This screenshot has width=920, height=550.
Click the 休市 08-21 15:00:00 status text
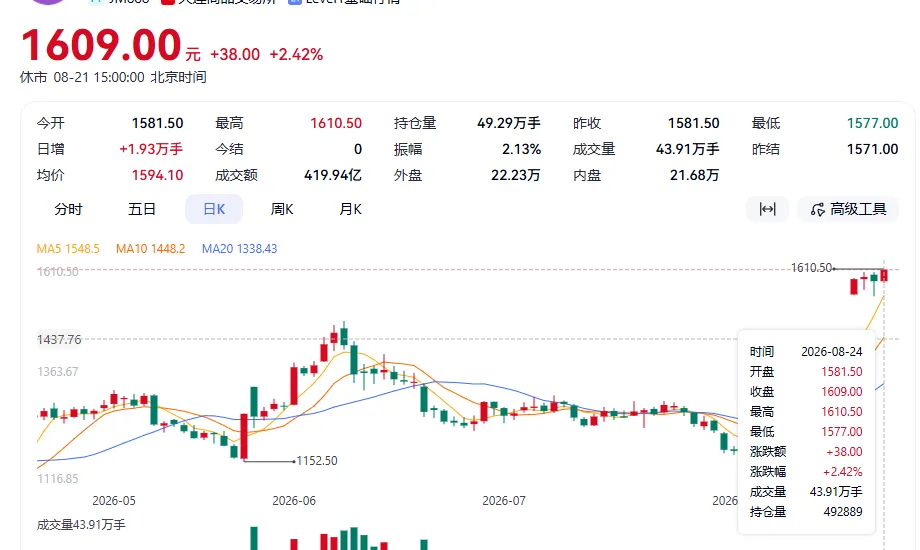tap(113, 77)
